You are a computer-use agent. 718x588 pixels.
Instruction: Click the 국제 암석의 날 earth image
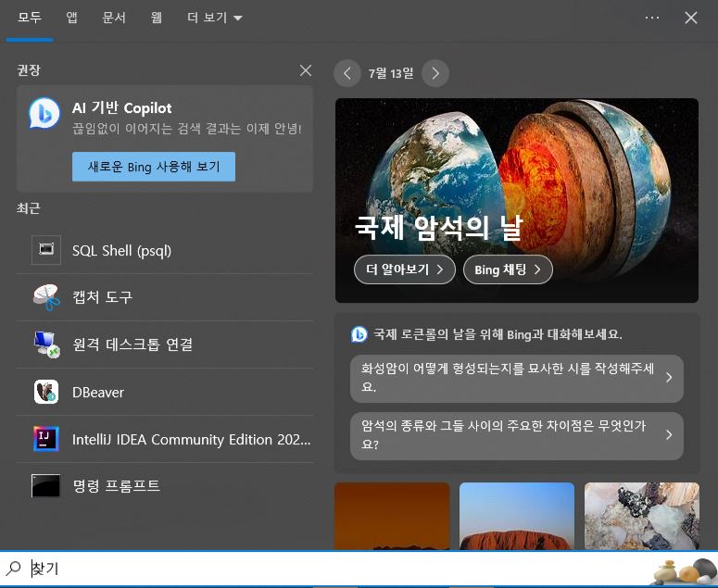(x=517, y=200)
